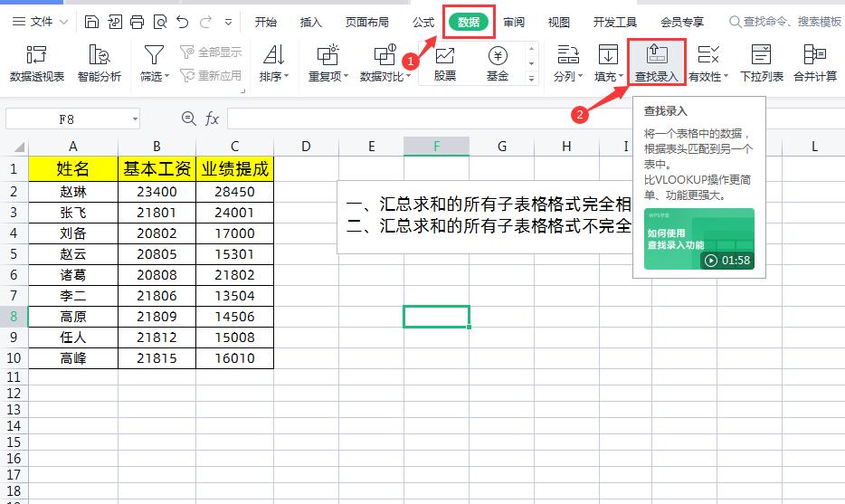The height and width of the screenshot is (504, 845).
Task: Select column F header
Action: (436, 147)
